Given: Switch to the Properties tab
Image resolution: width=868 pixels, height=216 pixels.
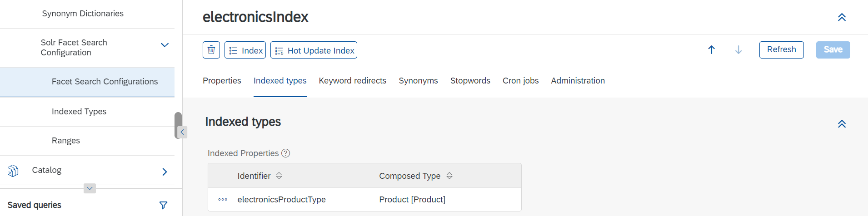Looking at the screenshot, I should (222, 81).
